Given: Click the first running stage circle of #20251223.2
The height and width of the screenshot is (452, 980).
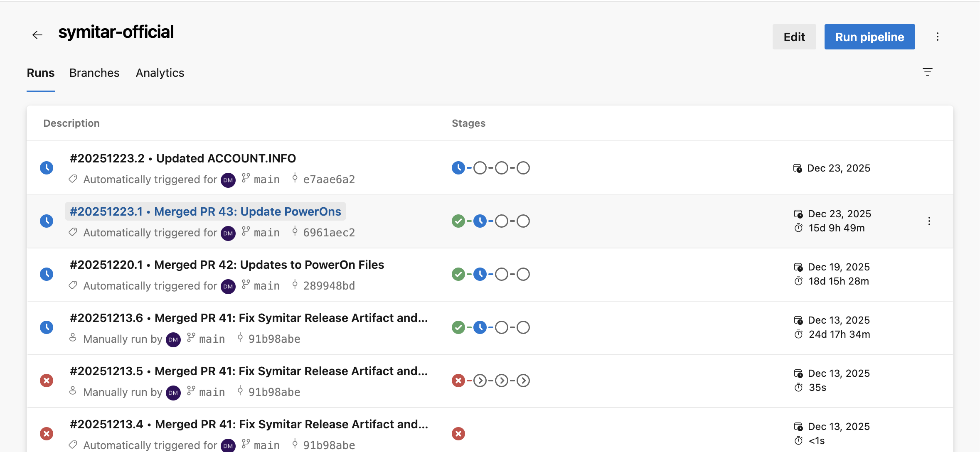Looking at the screenshot, I should pyautogui.click(x=458, y=168).
